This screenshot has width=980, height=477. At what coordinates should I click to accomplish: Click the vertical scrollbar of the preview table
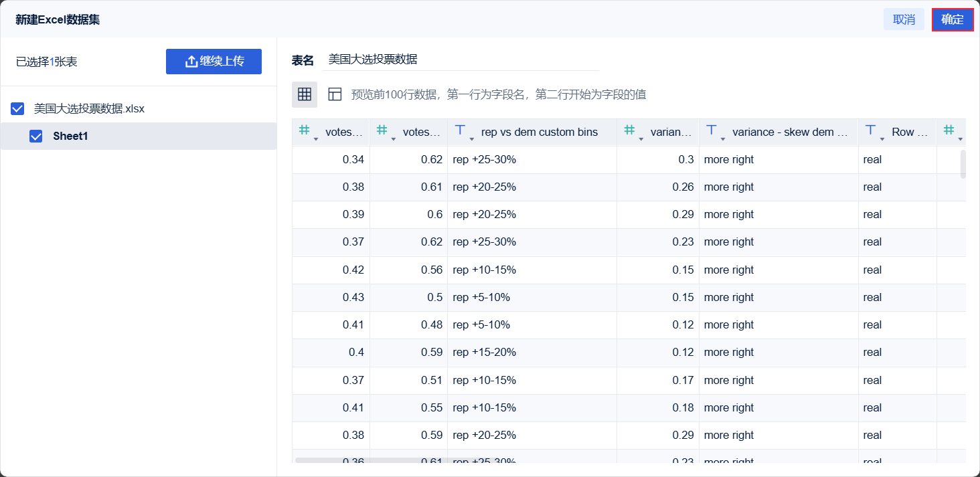963,164
